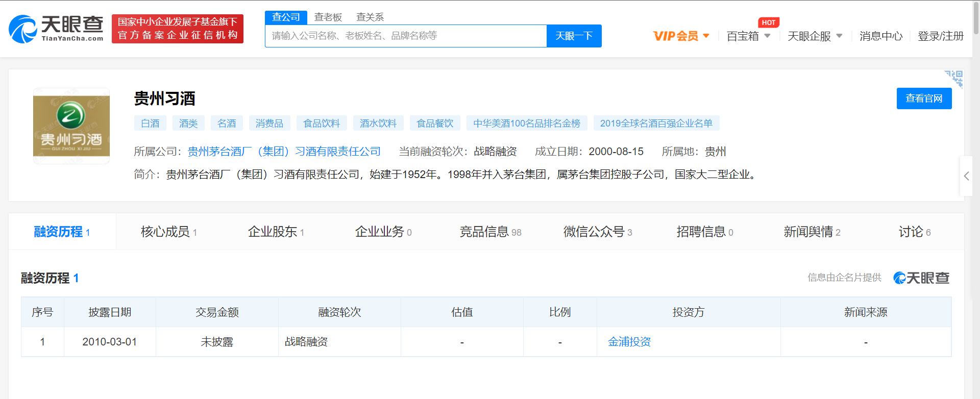The height and width of the screenshot is (399, 980).
Task: Switch to 讨论 tab
Action: [x=915, y=232]
